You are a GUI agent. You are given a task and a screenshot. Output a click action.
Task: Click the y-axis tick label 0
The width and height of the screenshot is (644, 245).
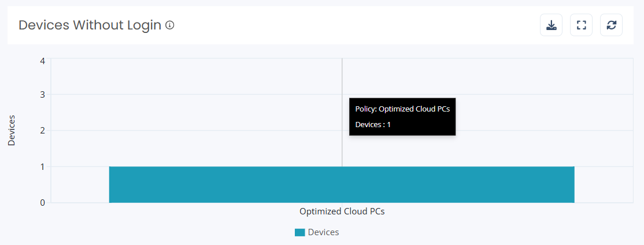42,203
